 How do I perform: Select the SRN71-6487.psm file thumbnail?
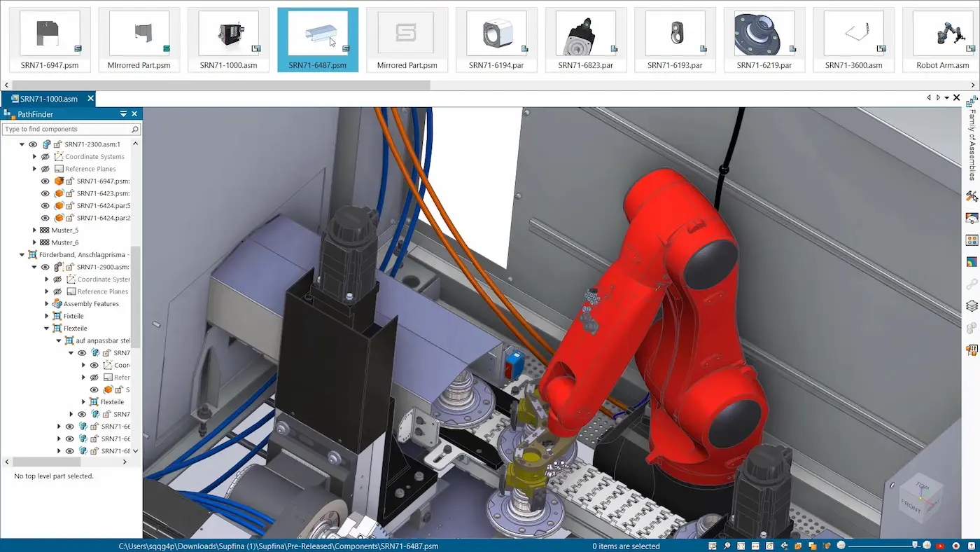tap(318, 39)
